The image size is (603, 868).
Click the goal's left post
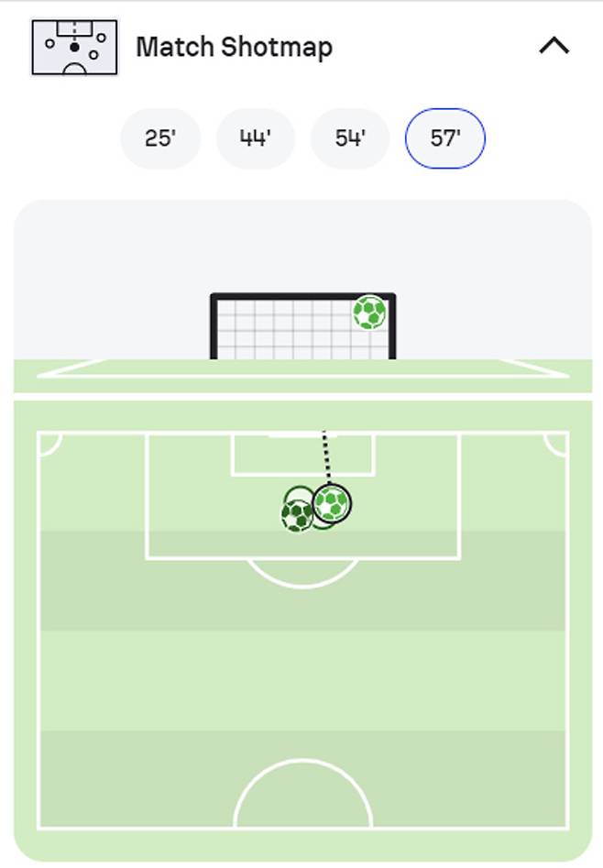[214, 328]
